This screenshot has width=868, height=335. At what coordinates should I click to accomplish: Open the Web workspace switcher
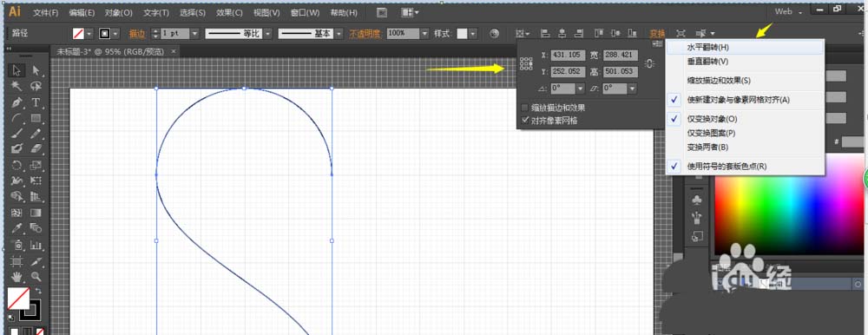pyautogui.click(x=788, y=11)
